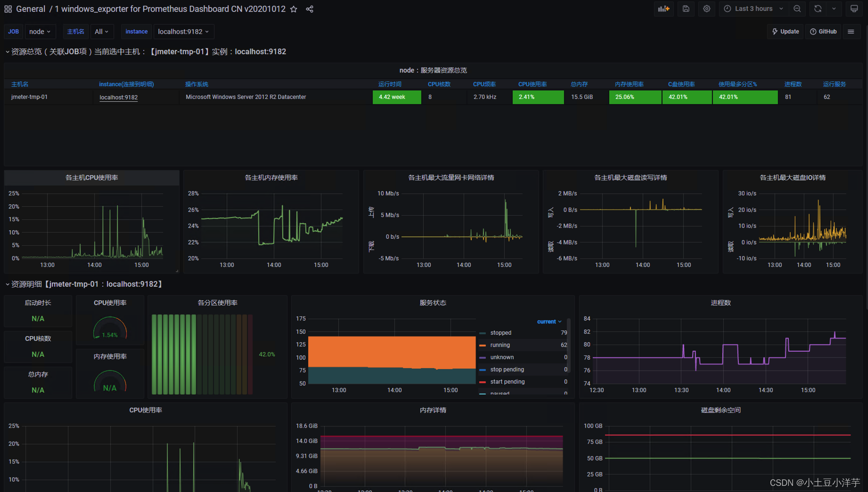Sort table by 进程数 column

793,84
